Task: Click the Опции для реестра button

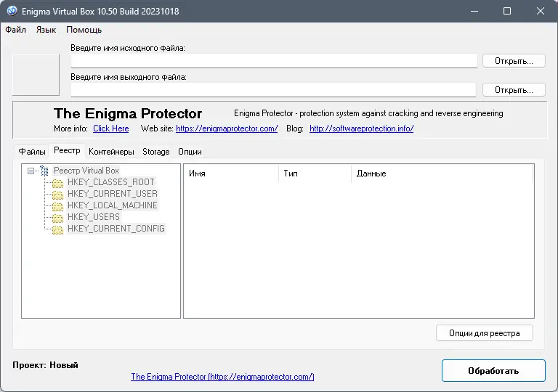Action: tap(485, 333)
